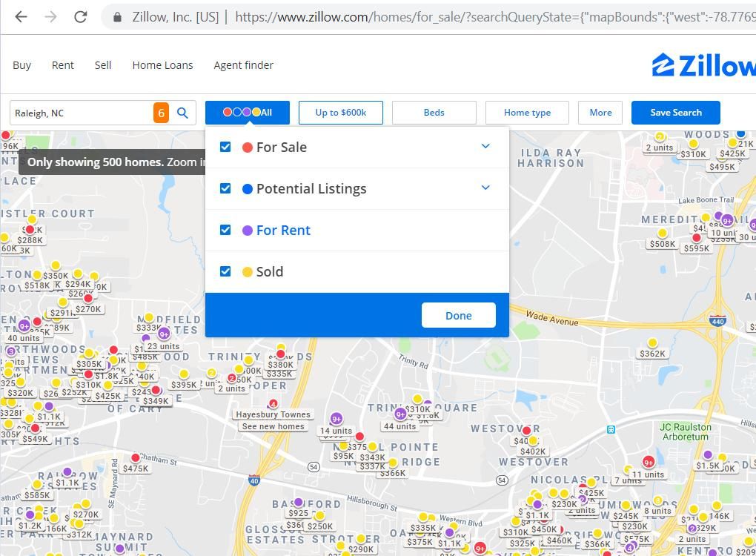Click the $475K price label
756x556 pixels.
tap(136, 469)
